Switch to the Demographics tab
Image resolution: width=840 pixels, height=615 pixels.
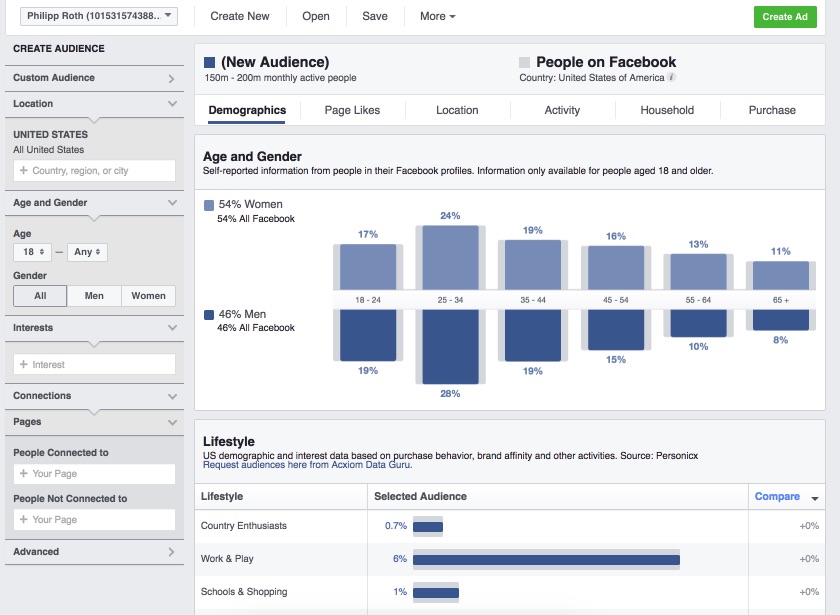247,110
